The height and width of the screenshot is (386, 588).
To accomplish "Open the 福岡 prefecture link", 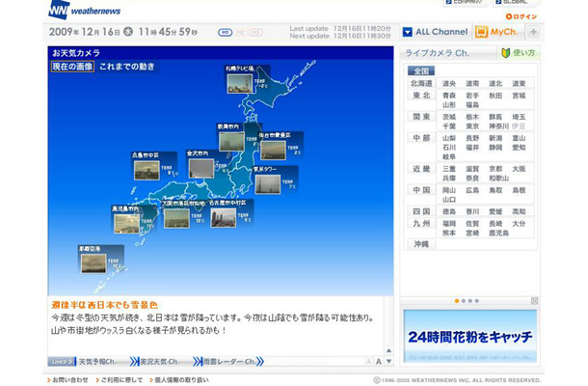I will click(449, 224).
